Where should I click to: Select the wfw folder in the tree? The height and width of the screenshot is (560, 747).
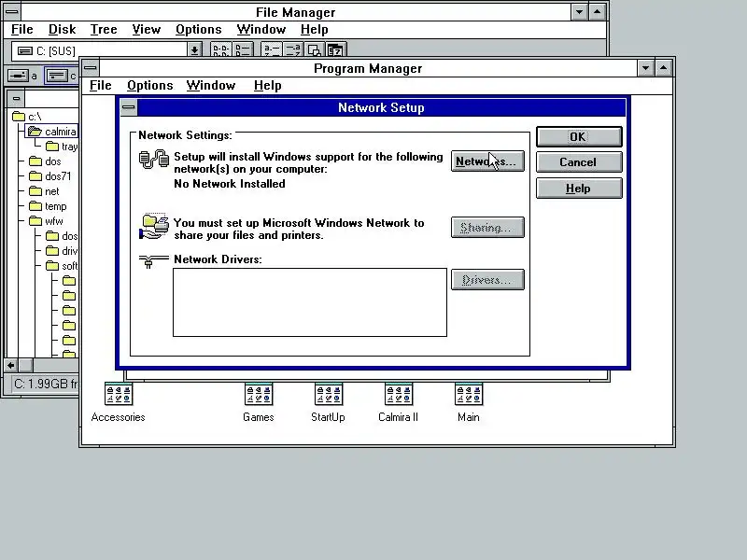click(46, 221)
